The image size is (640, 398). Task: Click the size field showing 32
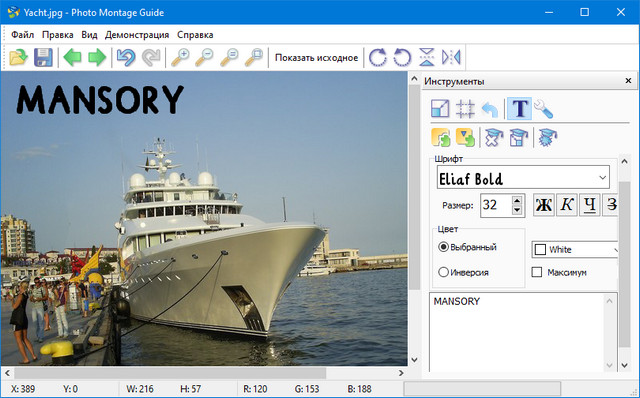coord(496,205)
